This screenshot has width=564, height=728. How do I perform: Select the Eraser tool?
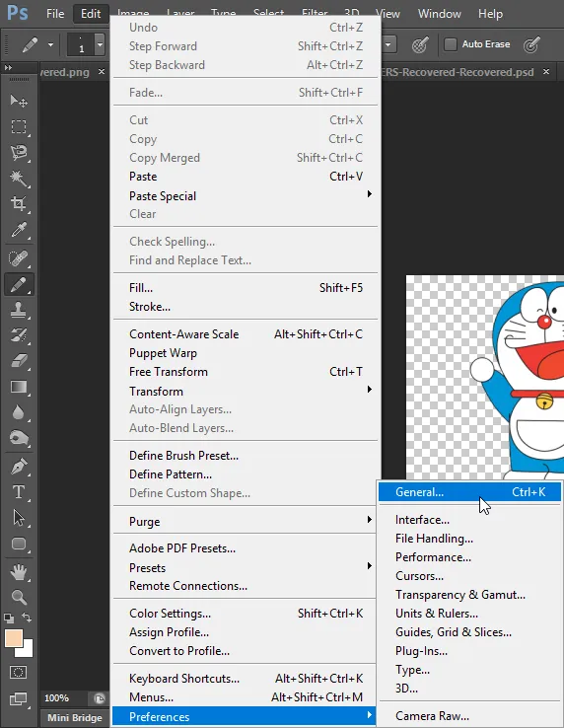pos(19,361)
